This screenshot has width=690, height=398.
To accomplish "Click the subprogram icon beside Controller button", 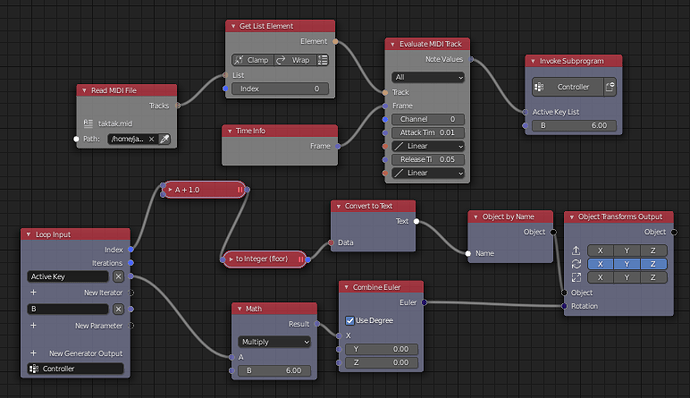I will [539, 87].
